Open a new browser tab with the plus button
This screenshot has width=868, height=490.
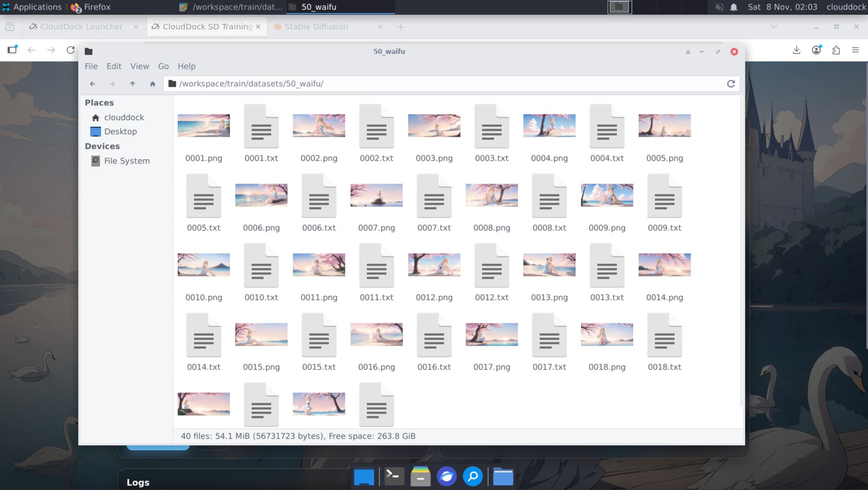point(401,27)
